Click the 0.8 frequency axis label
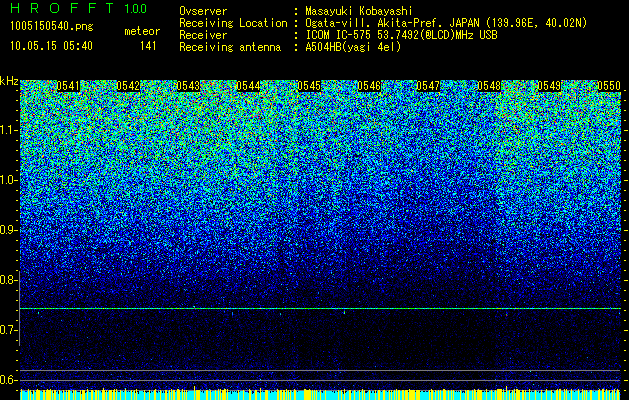Viewport: 629px width, 400px height. point(9,280)
